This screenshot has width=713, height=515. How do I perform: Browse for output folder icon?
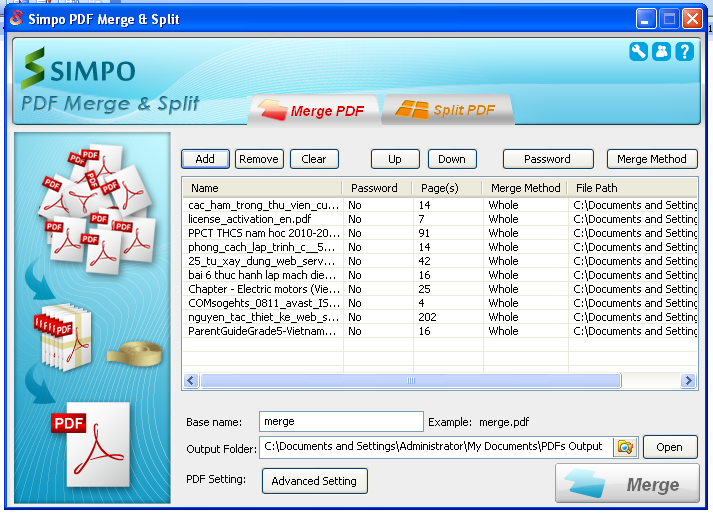[x=626, y=447]
